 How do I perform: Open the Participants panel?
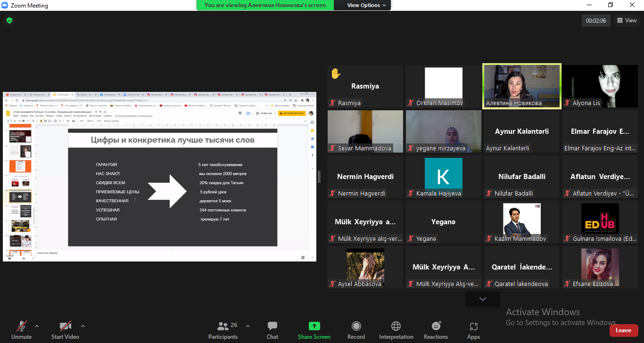click(223, 330)
